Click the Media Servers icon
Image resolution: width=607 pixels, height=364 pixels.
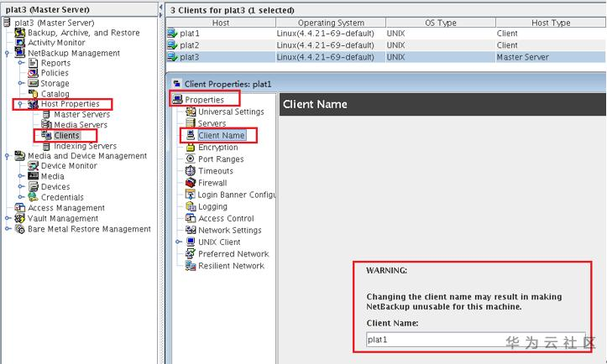pos(46,124)
